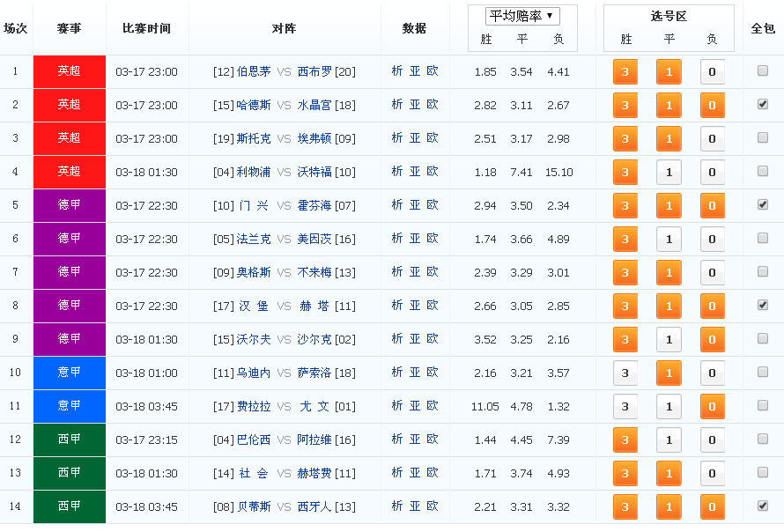This screenshot has height=532, width=784.
Task: Uncheck the 全包 box for match 14
Action: pos(763,506)
